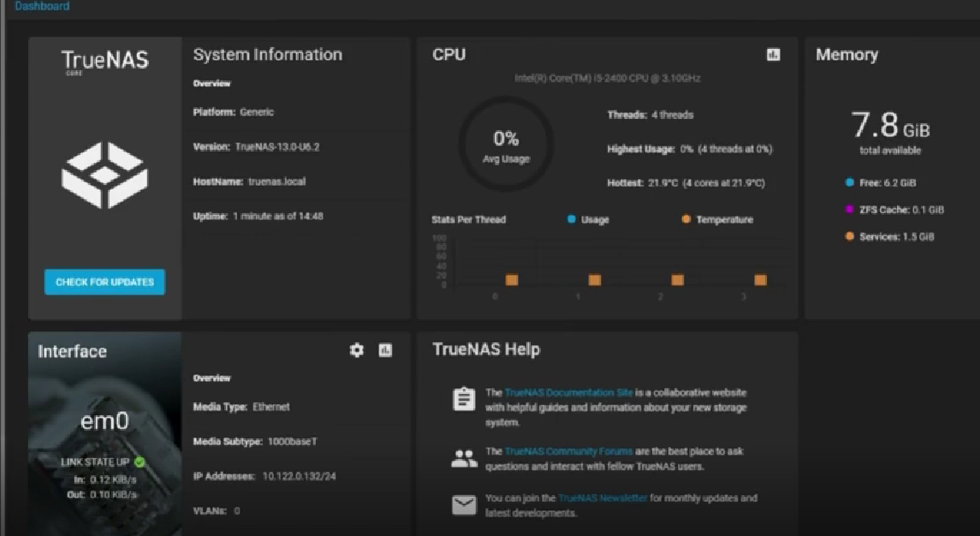Click the 0% Avg Usage gauge
This screenshot has width=980, height=536.
coord(506,145)
